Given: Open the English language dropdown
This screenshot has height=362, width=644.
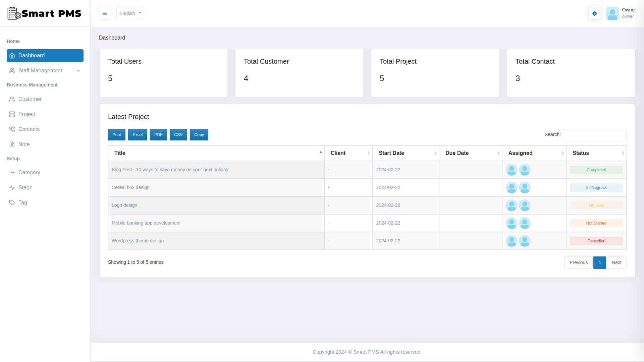Looking at the screenshot, I should (130, 13).
